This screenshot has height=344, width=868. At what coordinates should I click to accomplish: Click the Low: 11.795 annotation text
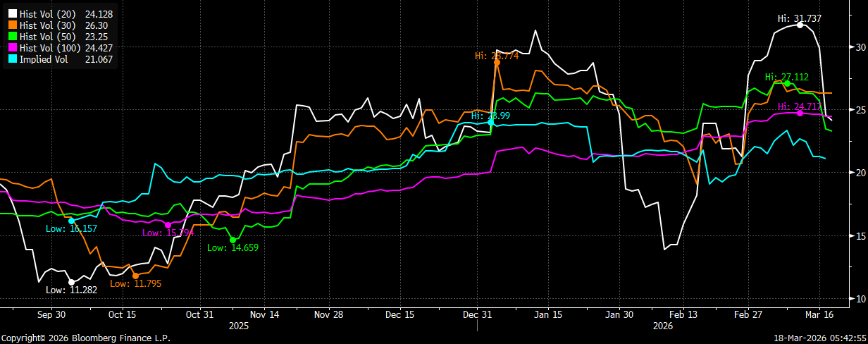pos(135,283)
